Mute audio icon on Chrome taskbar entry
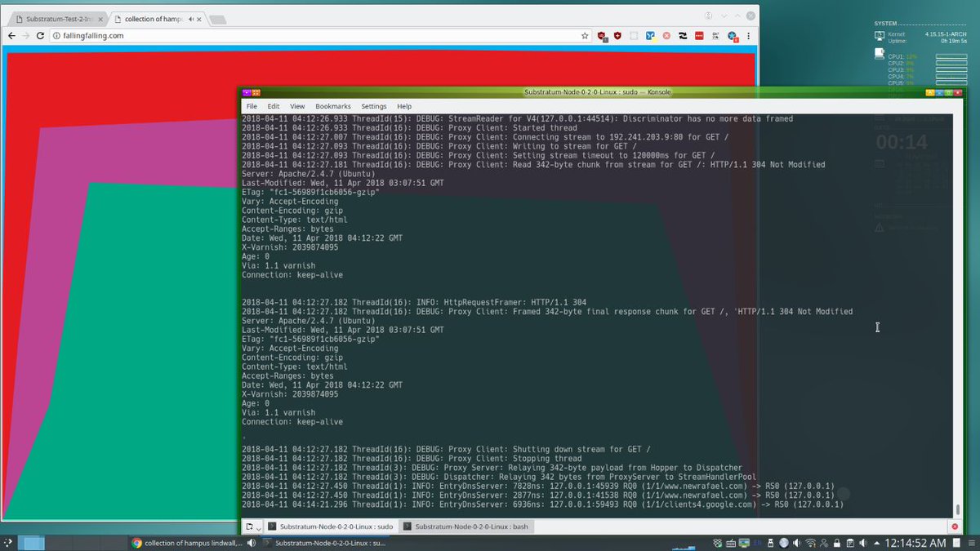 pos(252,543)
